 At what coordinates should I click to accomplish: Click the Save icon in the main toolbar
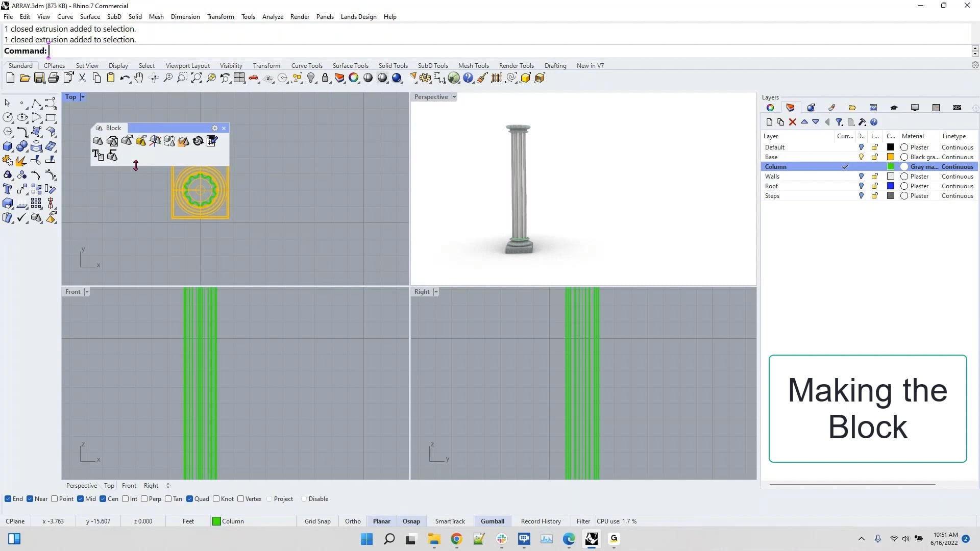[x=39, y=78]
